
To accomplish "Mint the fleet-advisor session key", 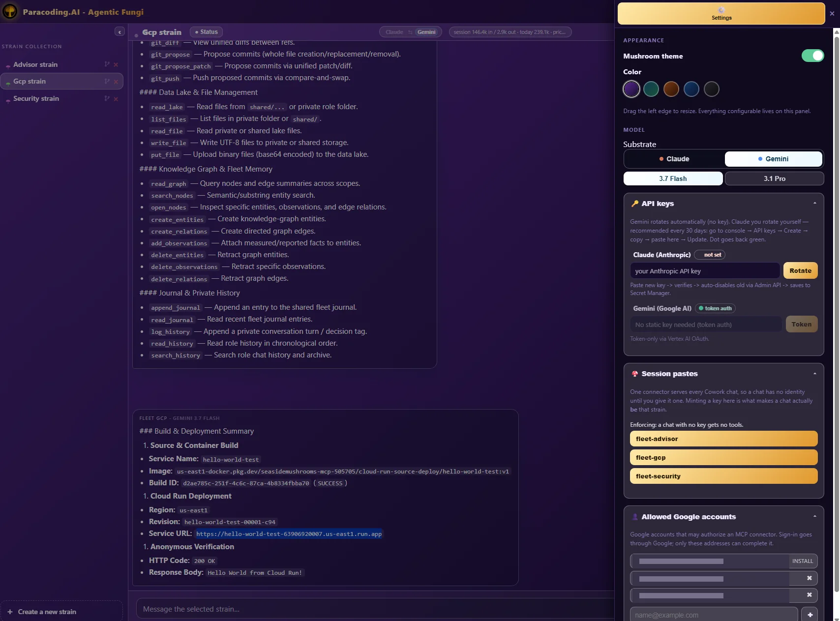I will point(723,439).
